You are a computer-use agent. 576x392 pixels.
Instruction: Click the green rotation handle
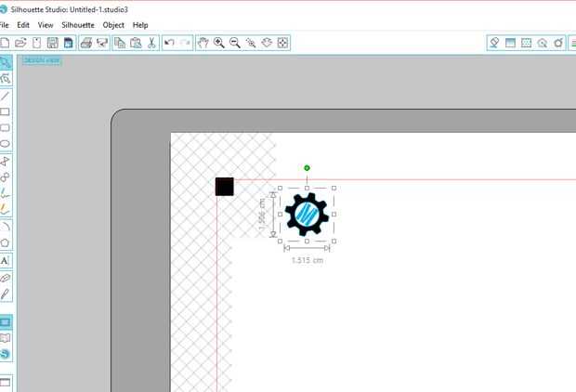click(308, 168)
